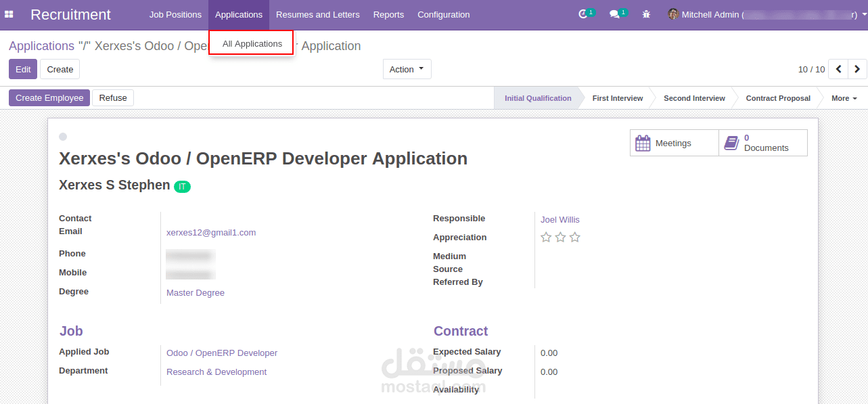Open the xerxes12@gmail1.com email link

click(211, 232)
